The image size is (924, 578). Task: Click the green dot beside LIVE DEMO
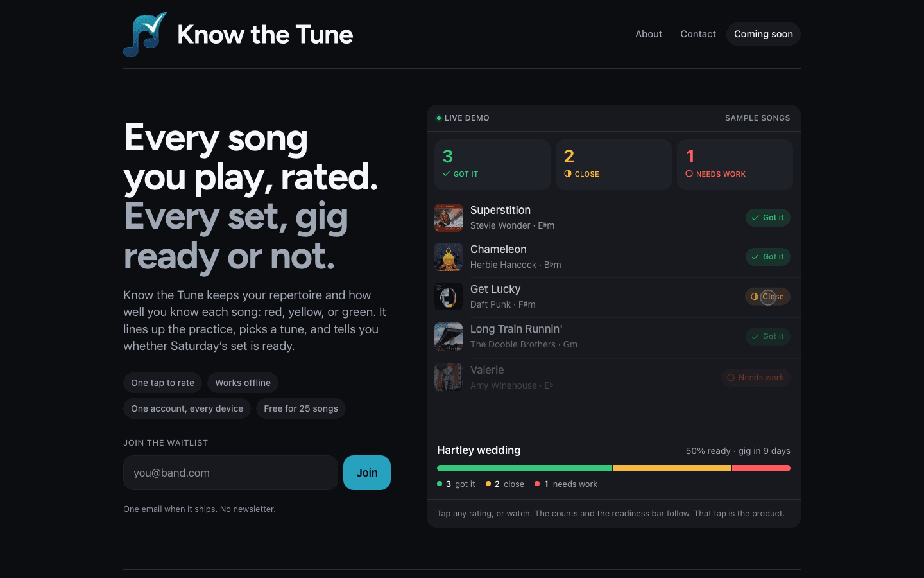click(439, 118)
